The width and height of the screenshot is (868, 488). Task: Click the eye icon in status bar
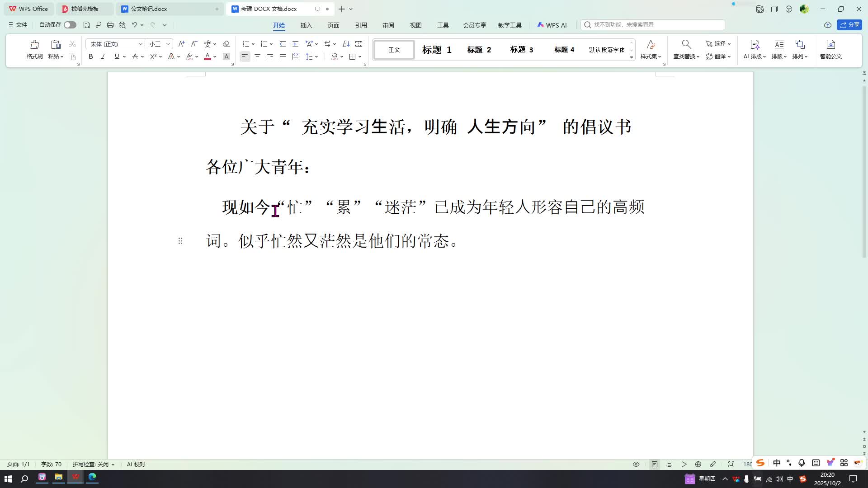(636, 464)
